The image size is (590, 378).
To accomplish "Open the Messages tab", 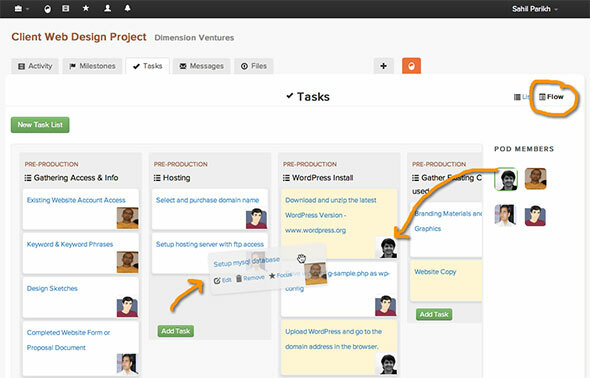I will coord(201,66).
